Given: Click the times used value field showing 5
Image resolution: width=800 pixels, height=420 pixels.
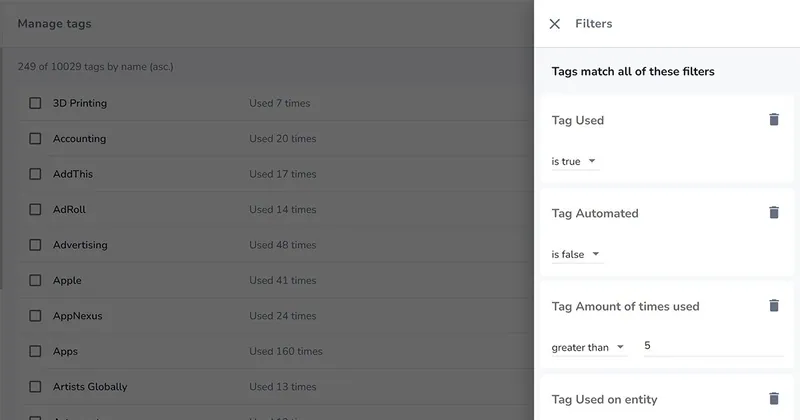Looking at the screenshot, I should tap(713, 346).
